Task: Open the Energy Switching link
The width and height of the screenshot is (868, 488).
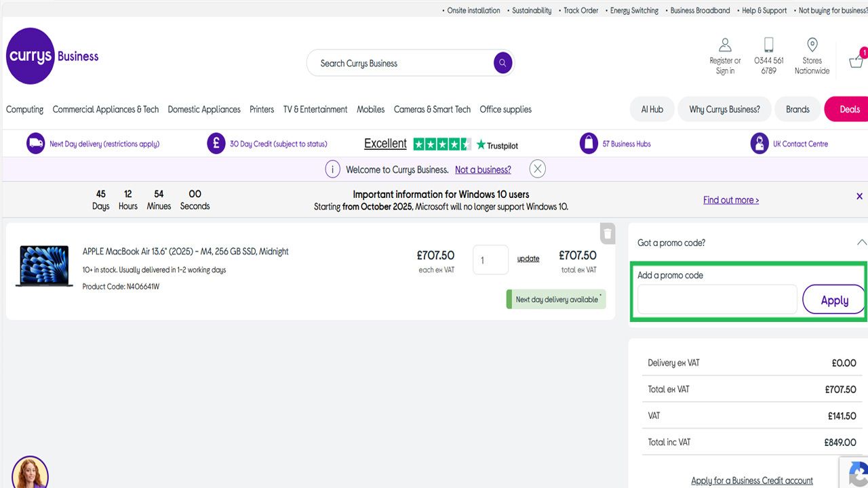Action: coord(634,10)
